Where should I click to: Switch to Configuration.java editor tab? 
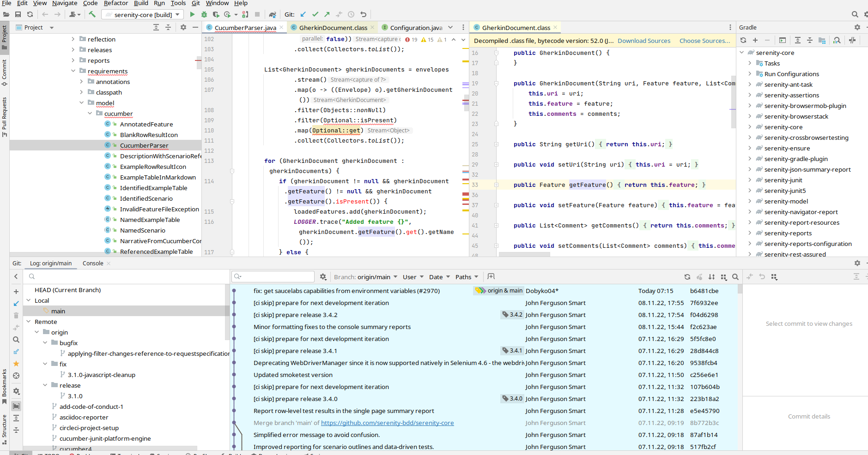click(x=416, y=28)
